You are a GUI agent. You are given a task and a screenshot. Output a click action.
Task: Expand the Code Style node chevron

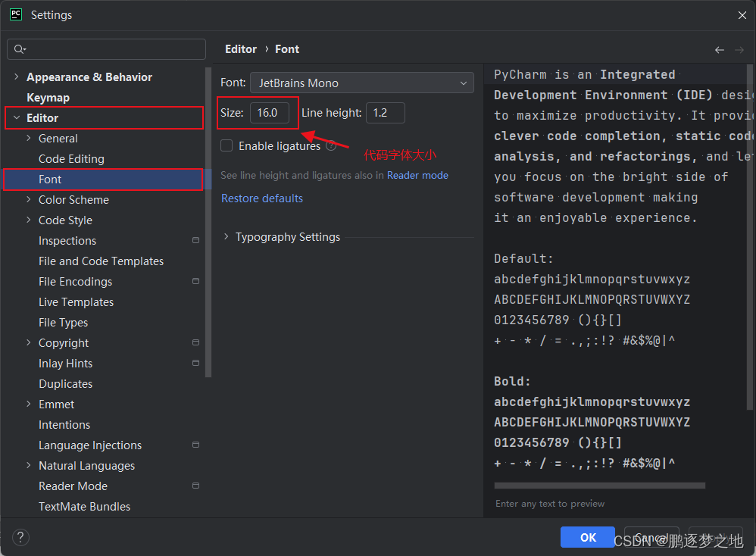(29, 220)
